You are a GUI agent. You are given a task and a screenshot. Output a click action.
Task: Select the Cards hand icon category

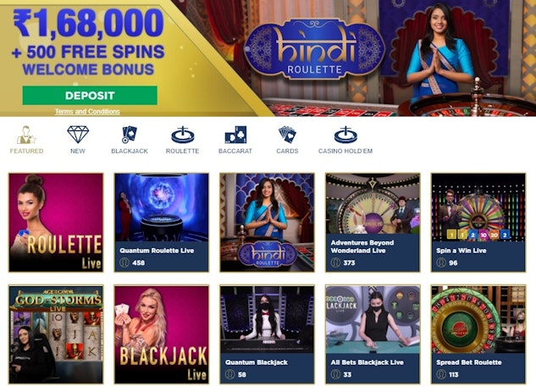click(x=287, y=135)
